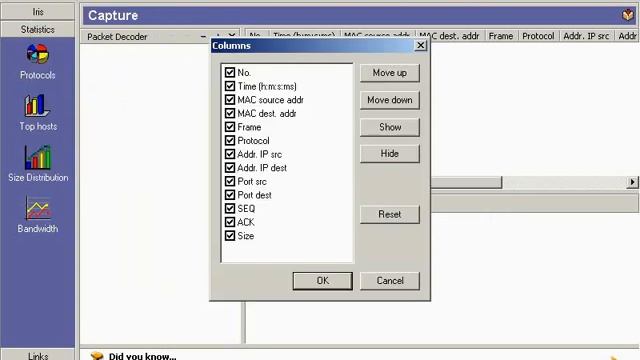Click the Frame column header
The width and height of the screenshot is (640, 360).
[x=501, y=36]
